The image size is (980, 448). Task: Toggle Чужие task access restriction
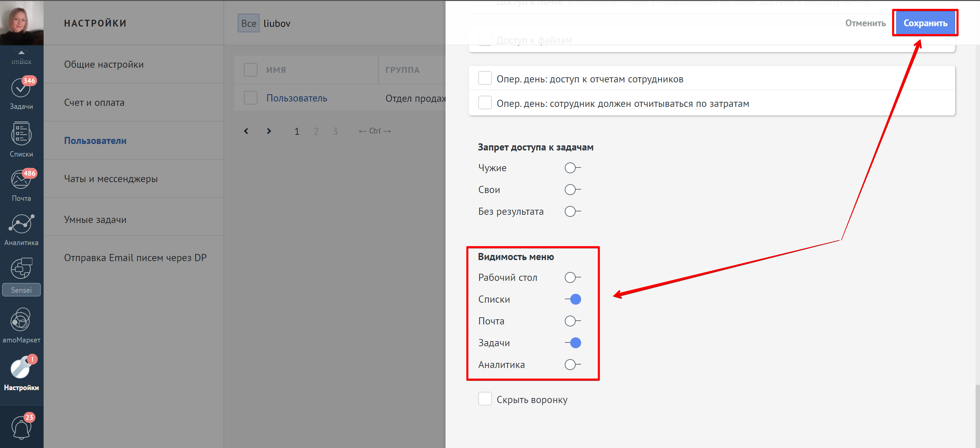[573, 168]
